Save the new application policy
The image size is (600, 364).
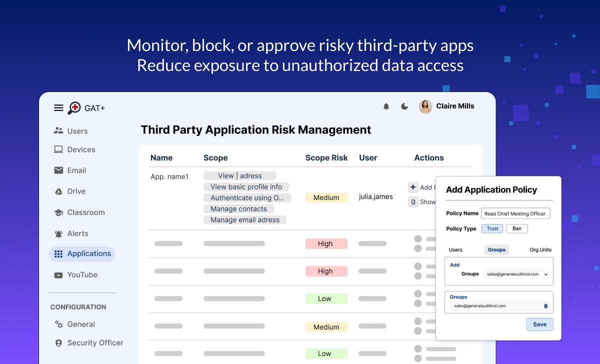(x=539, y=324)
